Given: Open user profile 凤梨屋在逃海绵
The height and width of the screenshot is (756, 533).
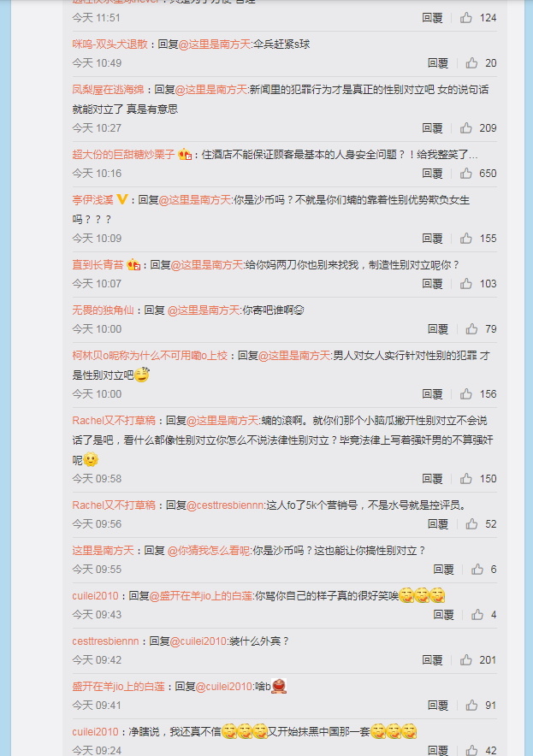Looking at the screenshot, I should (x=108, y=90).
